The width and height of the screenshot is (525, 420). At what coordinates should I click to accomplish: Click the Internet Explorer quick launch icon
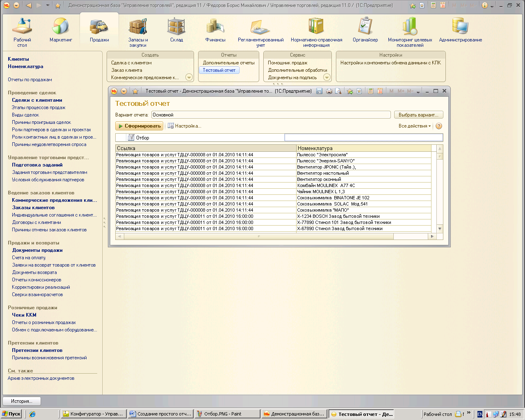[32, 414]
